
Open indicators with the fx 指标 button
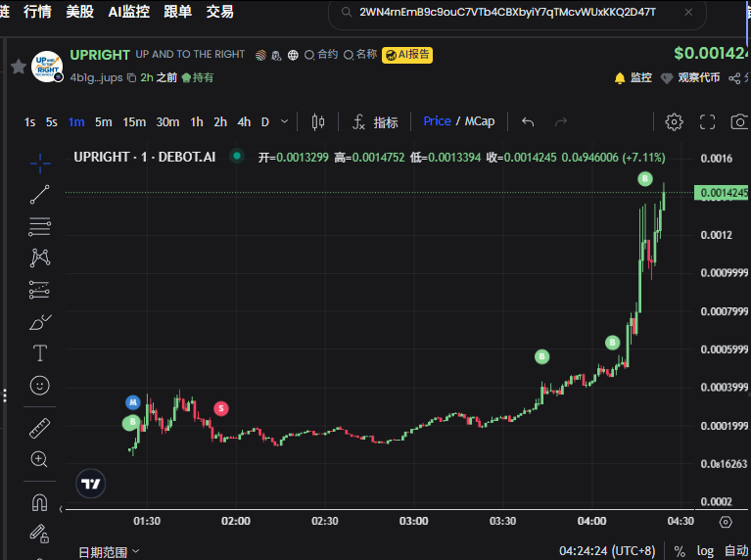pyautogui.click(x=375, y=122)
